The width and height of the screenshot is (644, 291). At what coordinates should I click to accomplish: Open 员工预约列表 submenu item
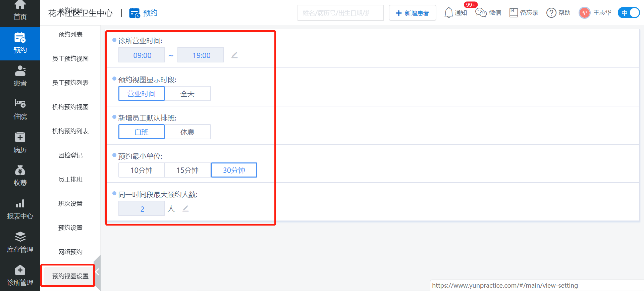(70, 83)
